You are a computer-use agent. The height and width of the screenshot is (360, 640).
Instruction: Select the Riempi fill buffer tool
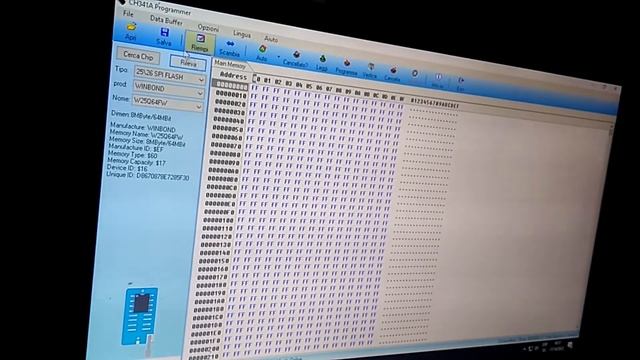(200, 43)
